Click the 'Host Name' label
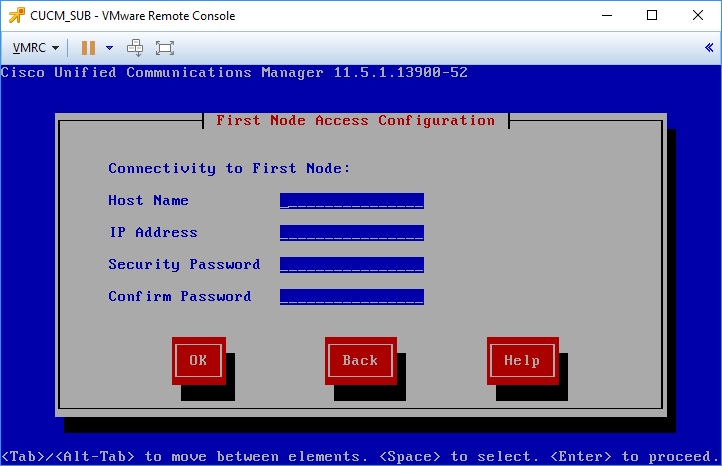 pos(148,200)
